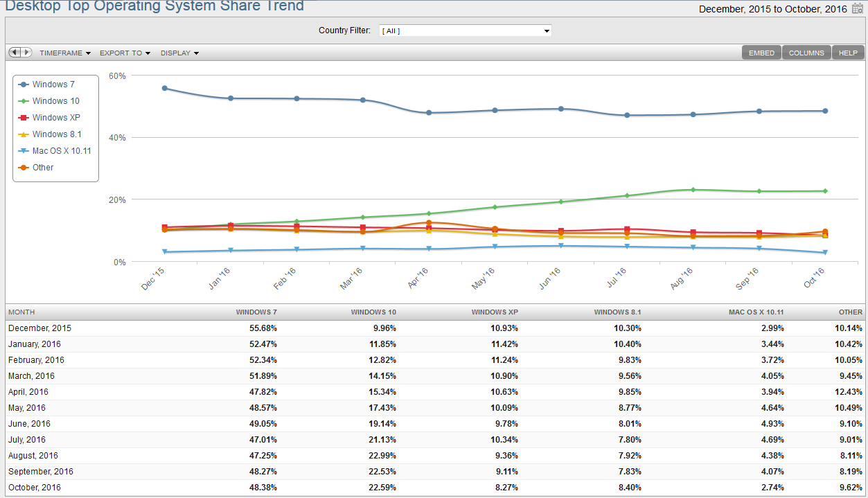Click the previous period left arrow

click(x=15, y=53)
